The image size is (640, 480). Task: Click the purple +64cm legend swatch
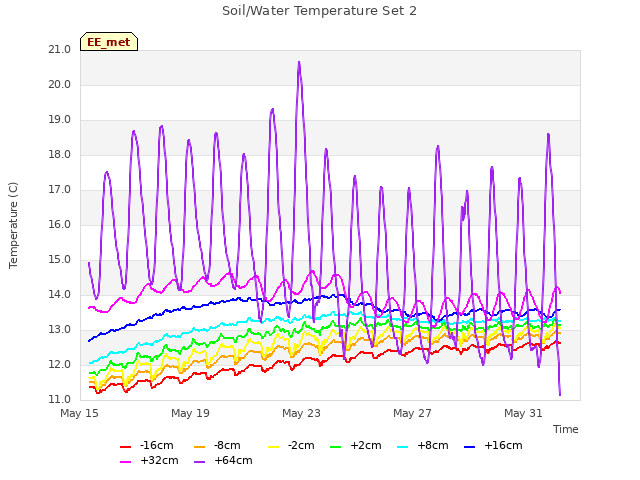(200, 462)
